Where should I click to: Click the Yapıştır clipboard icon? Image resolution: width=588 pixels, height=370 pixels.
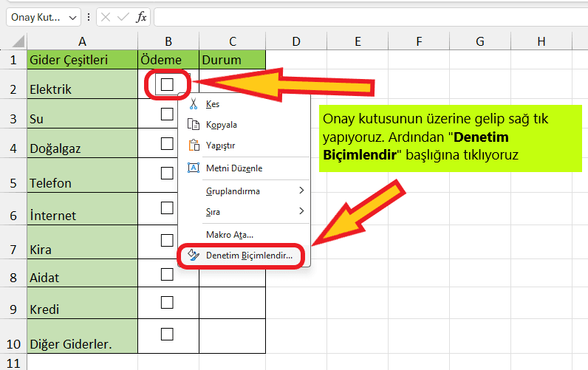[x=194, y=145]
